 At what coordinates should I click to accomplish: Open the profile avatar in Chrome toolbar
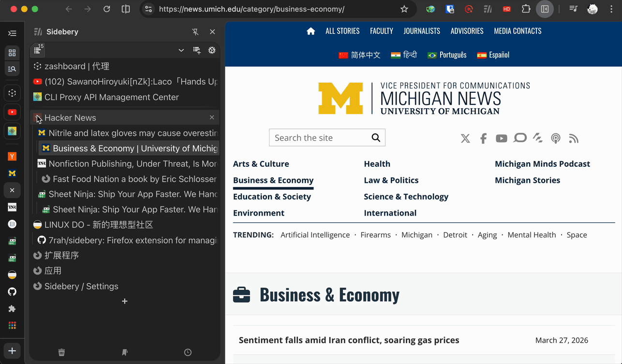[x=592, y=9]
